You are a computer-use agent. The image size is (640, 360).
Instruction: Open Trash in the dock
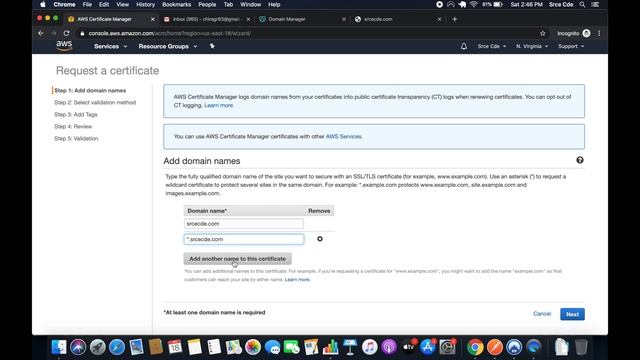pyautogui.click(x=581, y=347)
